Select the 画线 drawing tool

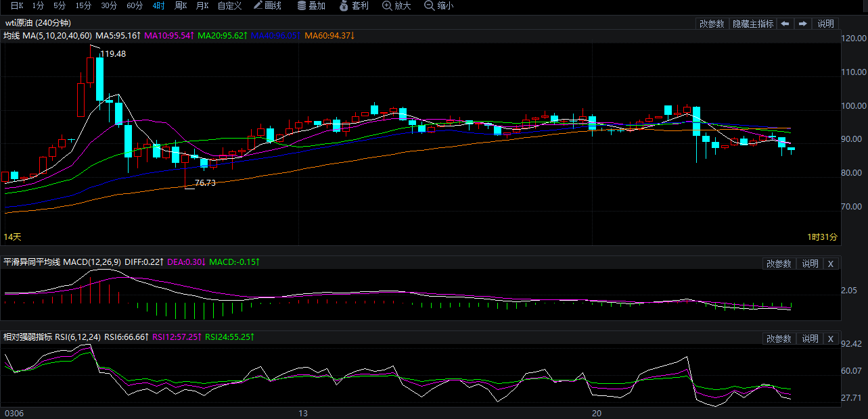tap(267, 6)
